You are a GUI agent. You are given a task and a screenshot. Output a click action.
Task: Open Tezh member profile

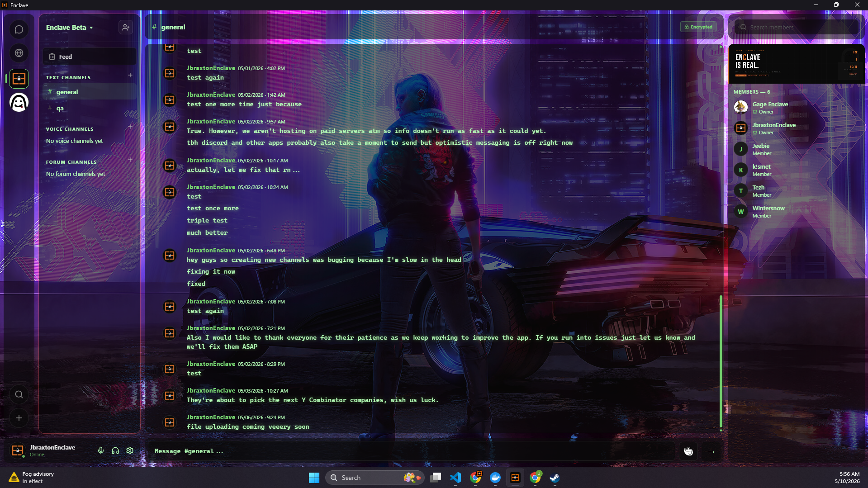click(797, 191)
